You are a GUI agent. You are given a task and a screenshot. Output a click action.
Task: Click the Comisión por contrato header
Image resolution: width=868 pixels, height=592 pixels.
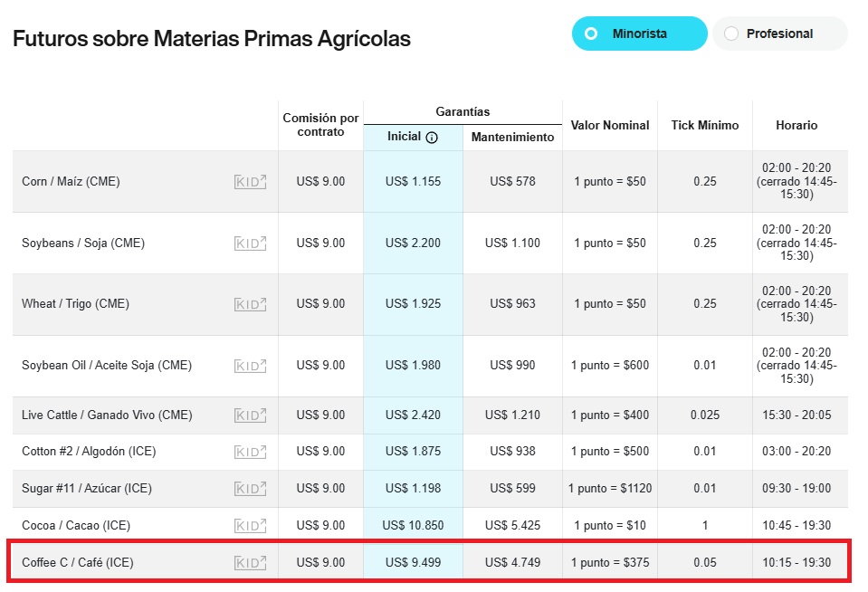320,125
